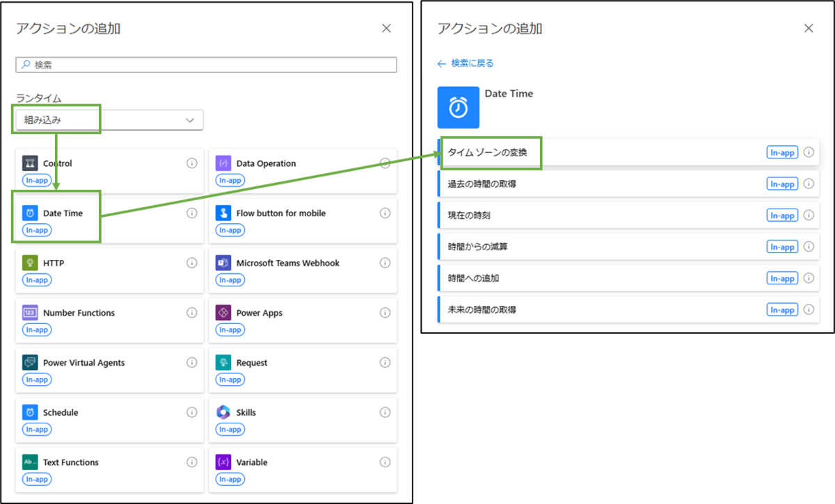
Task: Show info for Skills connector
Action: [385, 412]
